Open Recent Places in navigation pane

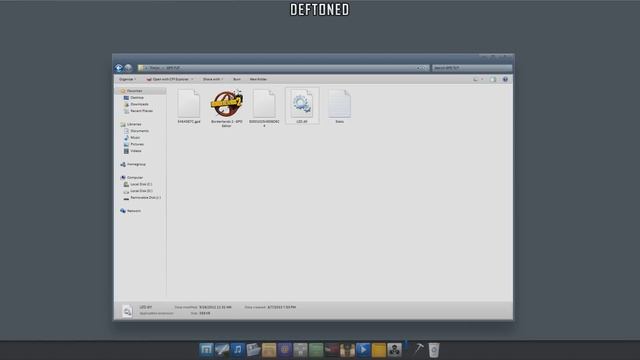(141, 111)
